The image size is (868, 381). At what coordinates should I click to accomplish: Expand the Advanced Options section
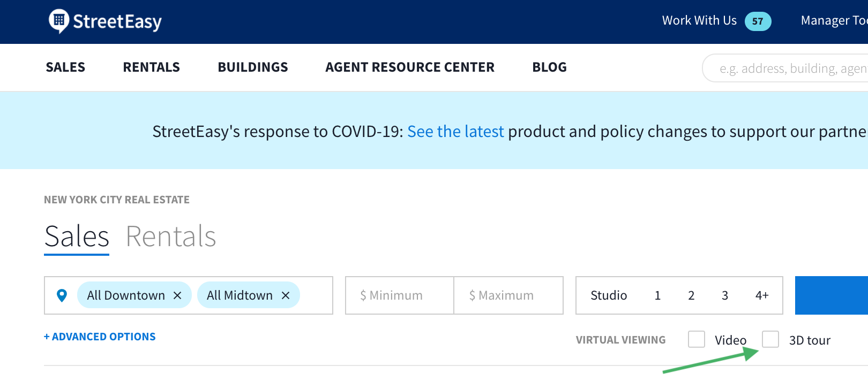[100, 337]
